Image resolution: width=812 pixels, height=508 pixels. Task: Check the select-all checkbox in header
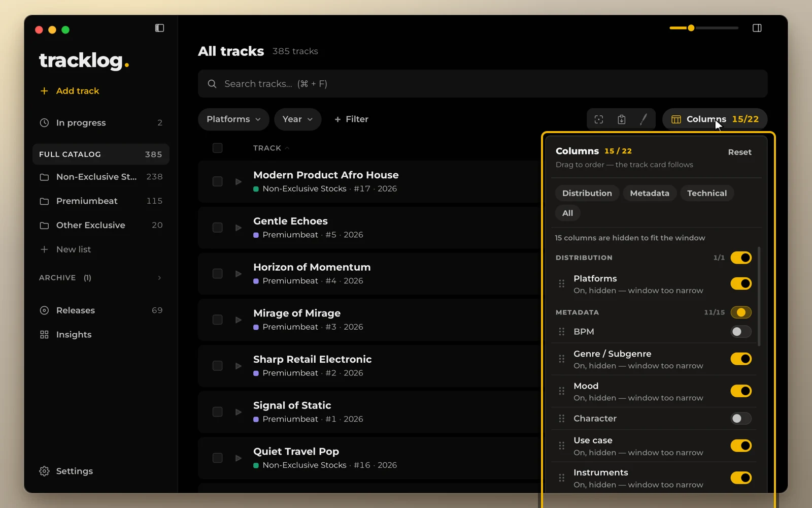pos(217,148)
